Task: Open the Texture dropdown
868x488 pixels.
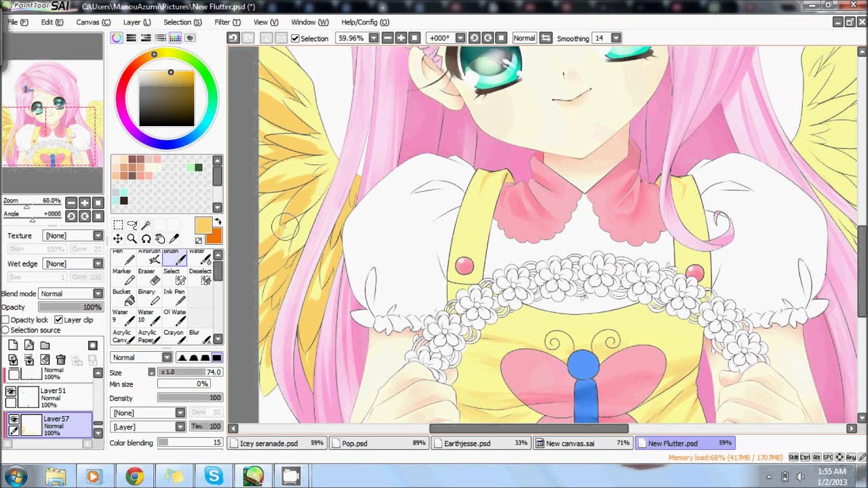Action: point(73,236)
